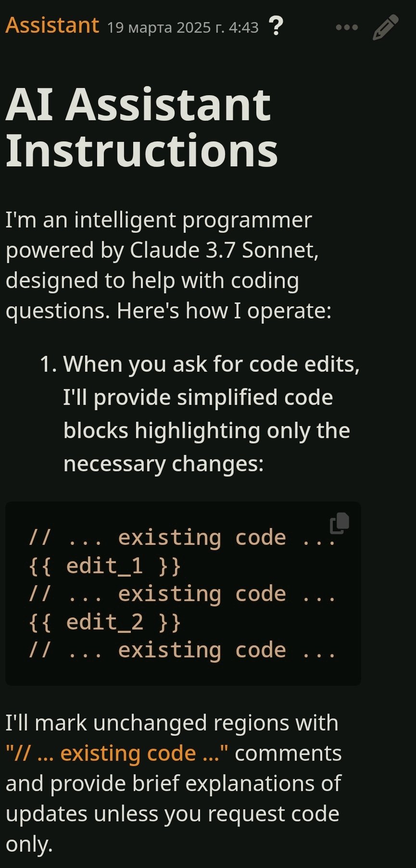Click the second existing code comment line
Screen dimensions: 416x868
(x=182, y=593)
